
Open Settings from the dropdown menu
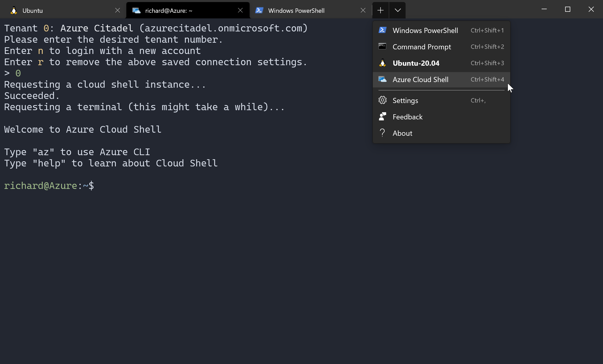pyautogui.click(x=405, y=100)
